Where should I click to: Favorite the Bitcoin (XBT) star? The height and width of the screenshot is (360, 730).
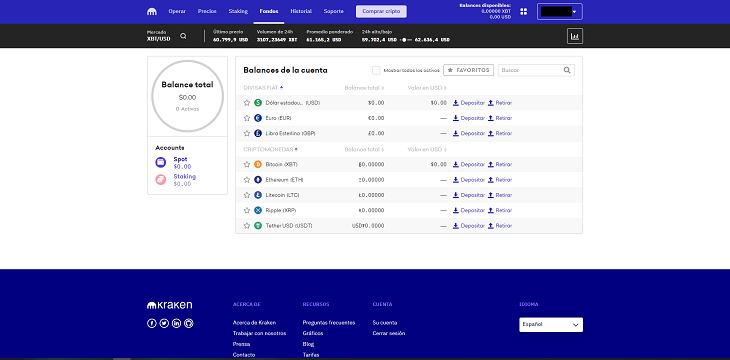pos(247,164)
